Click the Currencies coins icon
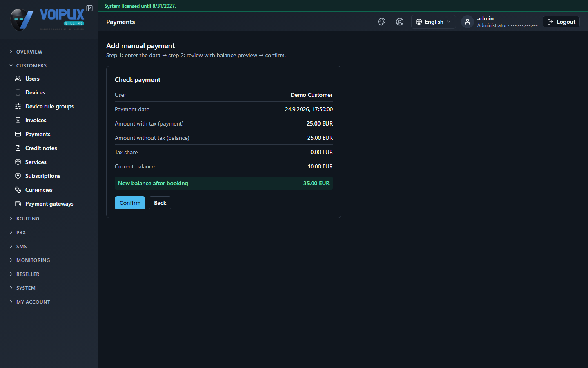The width and height of the screenshot is (588, 368). point(18,190)
